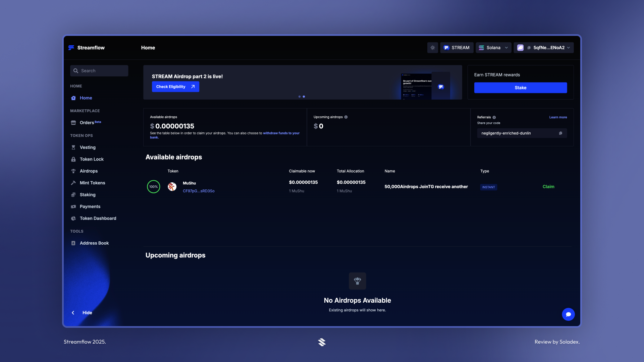Click the Total Allocation column header

coord(350,171)
